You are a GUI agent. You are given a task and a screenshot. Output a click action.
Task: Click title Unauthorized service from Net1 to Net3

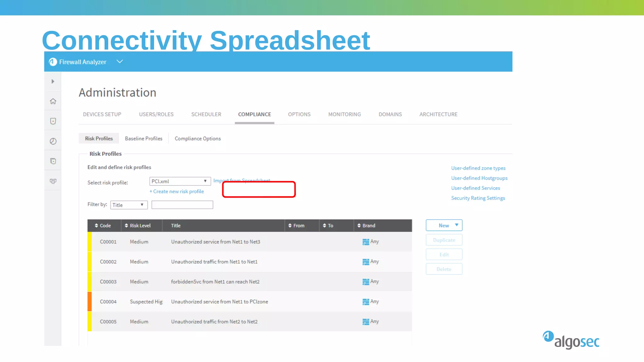[x=216, y=242]
